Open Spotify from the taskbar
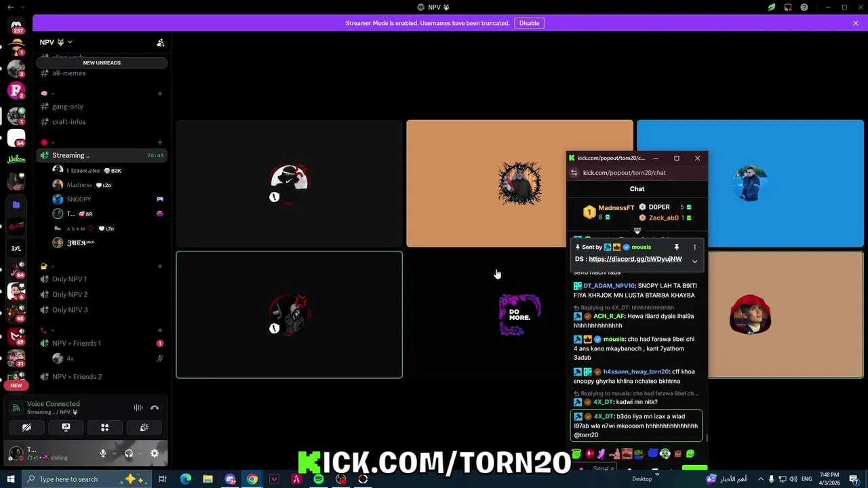 click(319, 479)
